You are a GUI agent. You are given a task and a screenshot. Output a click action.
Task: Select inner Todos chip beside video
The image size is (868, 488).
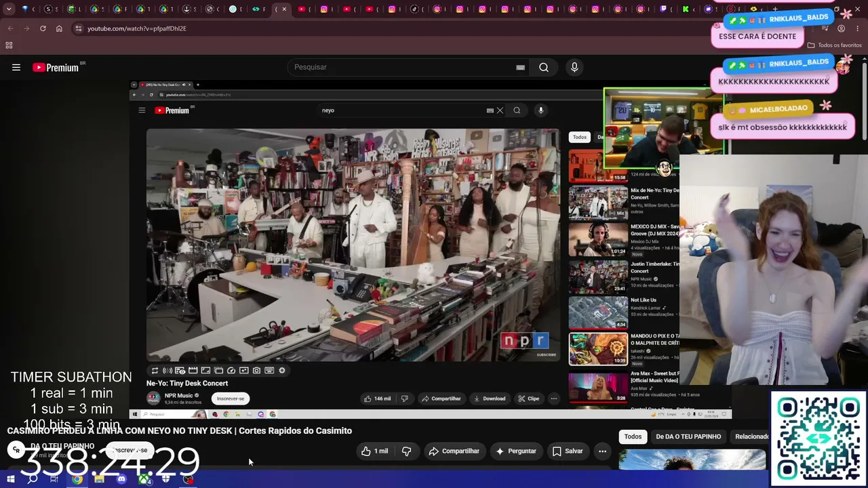580,137
